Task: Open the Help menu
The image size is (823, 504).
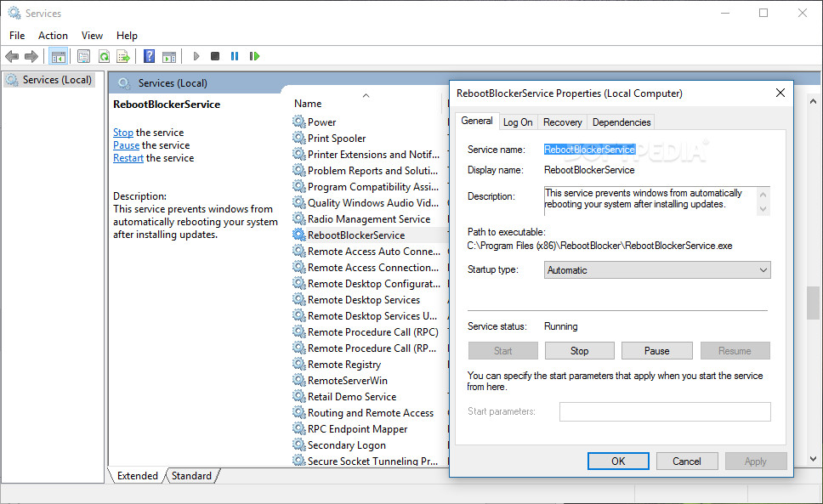Action: click(127, 35)
